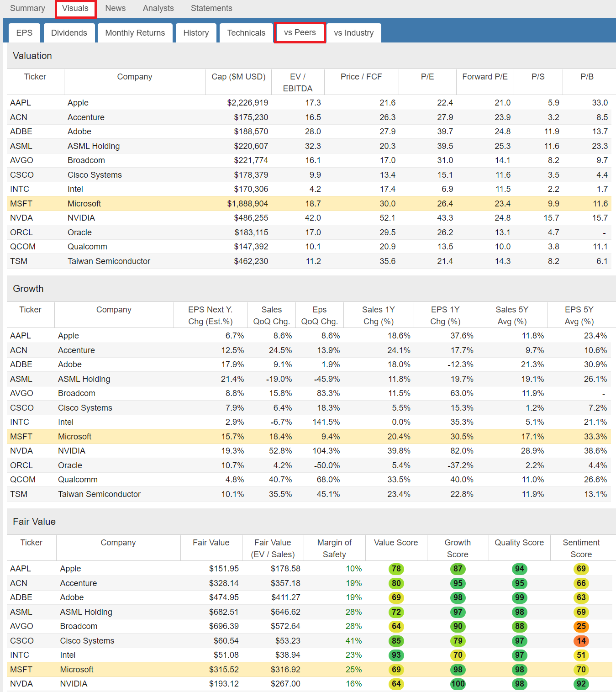The height and width of the screenshot is (692, 616).
Task: Open the History sub-tab
Action: tap(196, 33)
